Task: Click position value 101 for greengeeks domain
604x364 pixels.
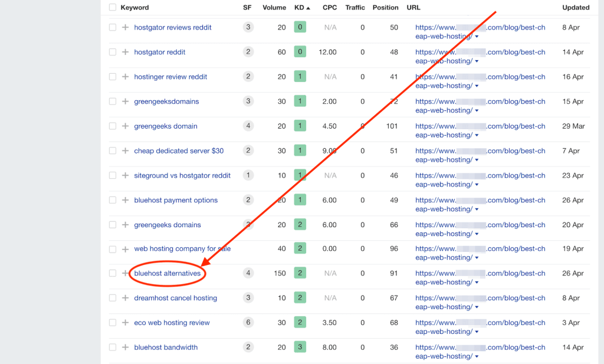Action: [392, 126]
